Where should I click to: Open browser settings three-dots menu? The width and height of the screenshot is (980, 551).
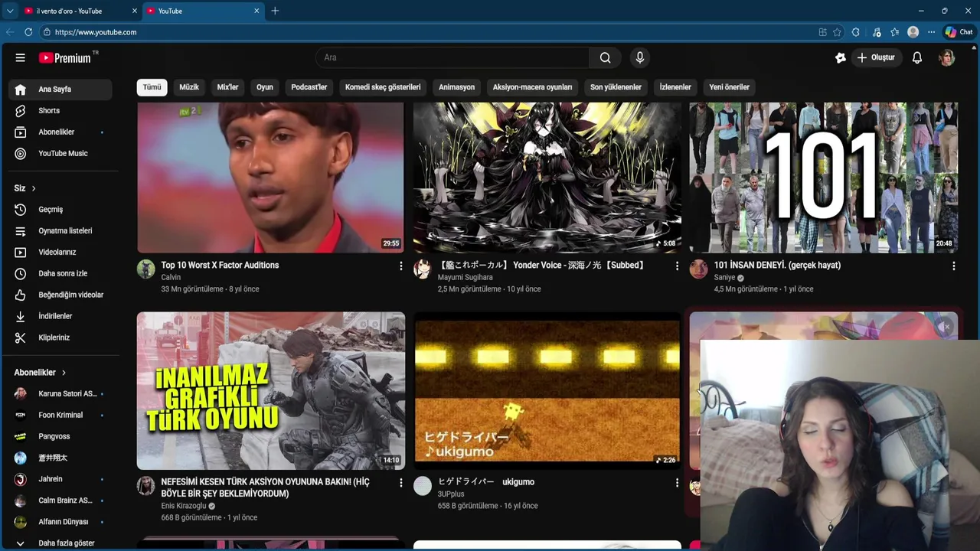pyautogui.click(x=931, y=32)
